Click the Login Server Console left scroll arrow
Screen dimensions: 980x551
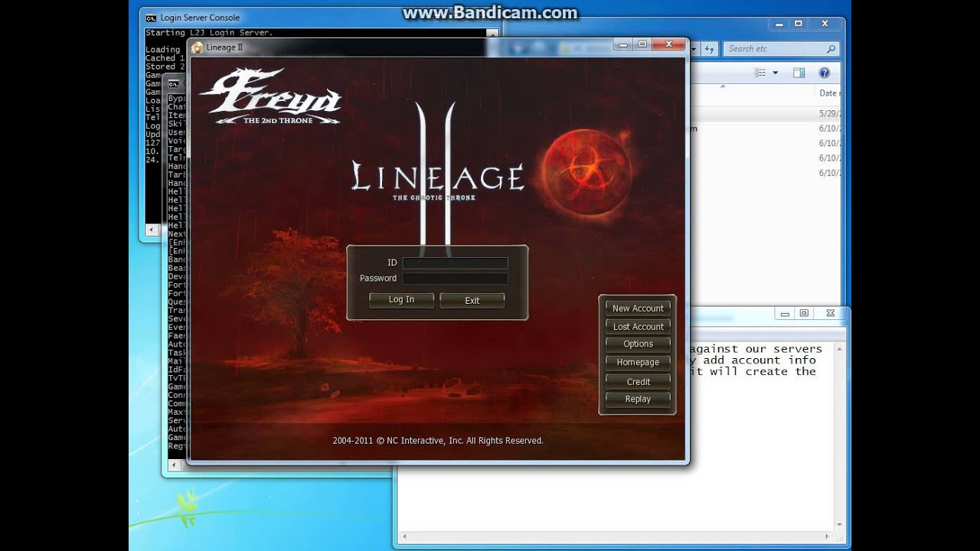coord(152,229)
